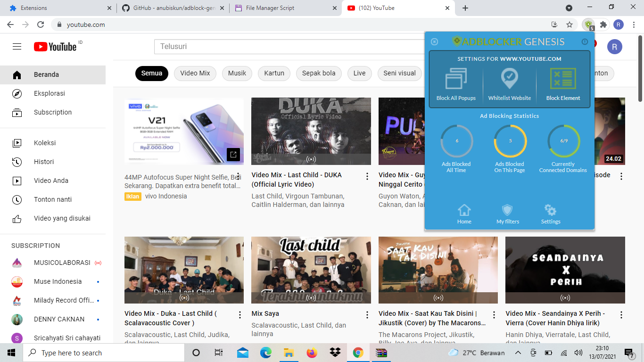Open Settings gear in AdBlocker popup
The width and height of the screenshot is (644, 362).
(551, 214)
